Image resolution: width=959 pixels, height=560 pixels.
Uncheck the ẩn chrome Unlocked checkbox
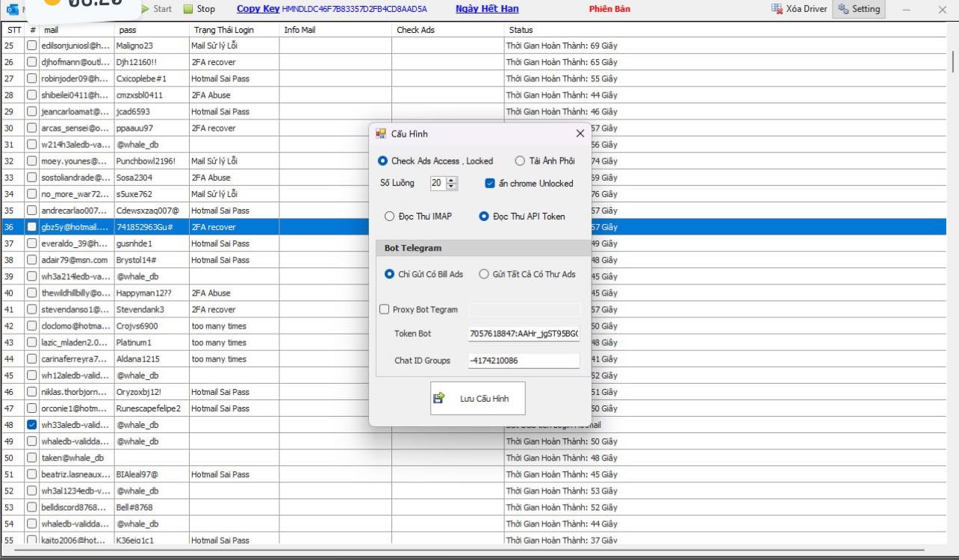tap(490, 183)
